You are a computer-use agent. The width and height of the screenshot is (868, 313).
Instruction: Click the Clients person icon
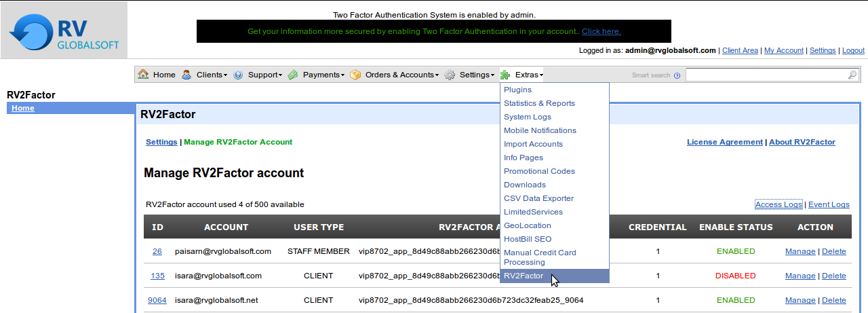(186, 75)
